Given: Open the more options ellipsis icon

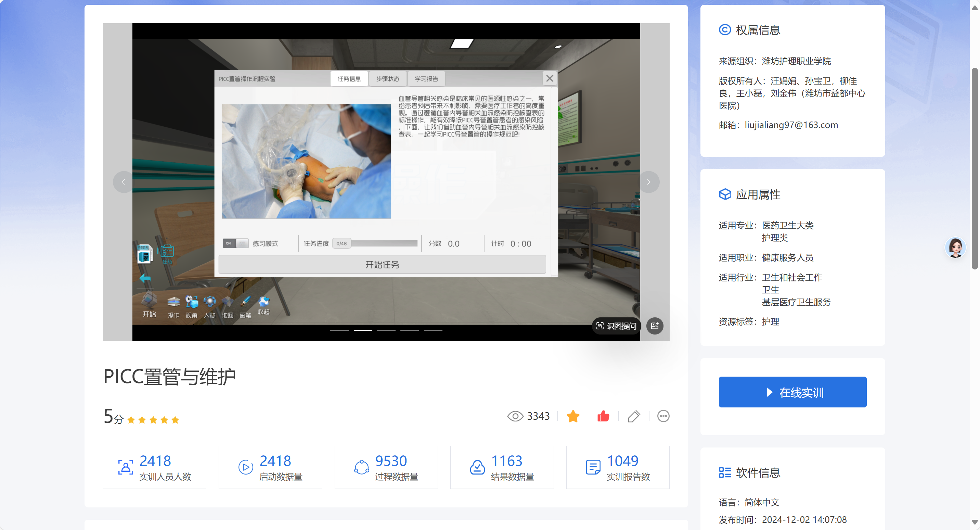Looking at the screenshot, I should click(663, 416).
